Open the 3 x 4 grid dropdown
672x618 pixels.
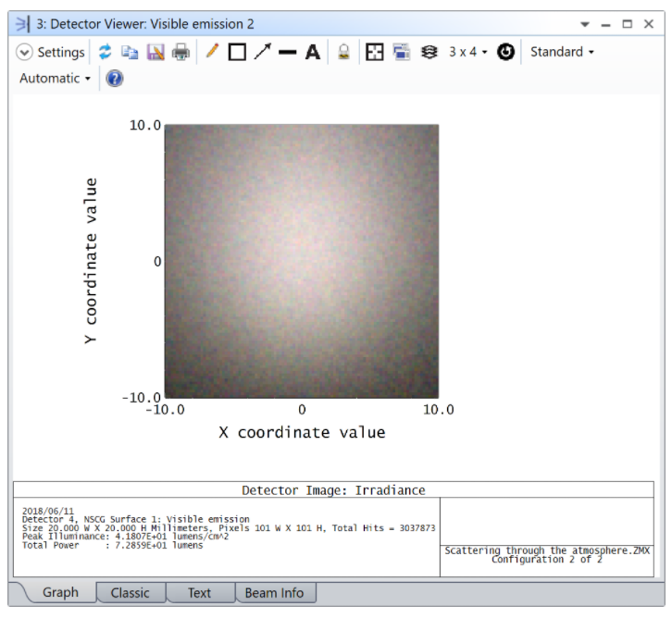[x=468, y=53]
